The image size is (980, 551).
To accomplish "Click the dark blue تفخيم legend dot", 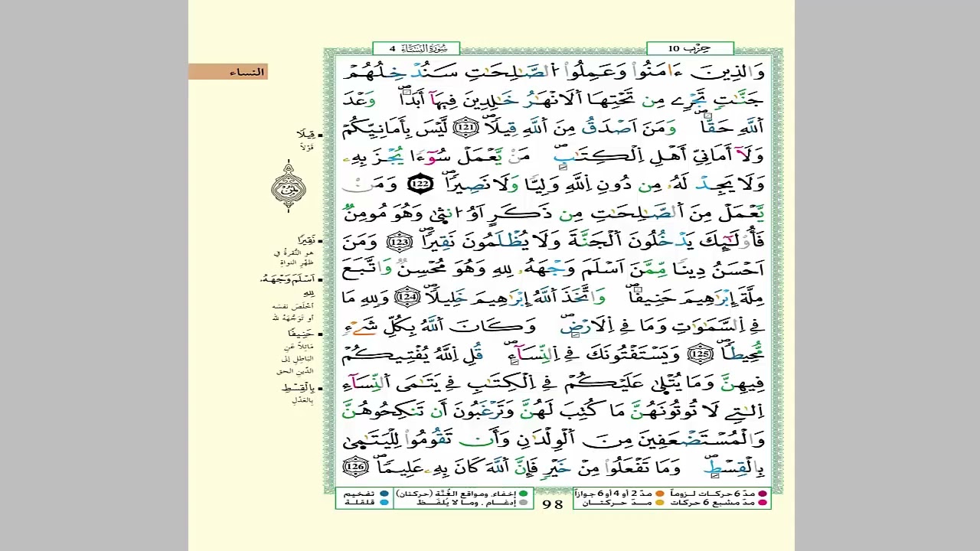I will point(384,494).
